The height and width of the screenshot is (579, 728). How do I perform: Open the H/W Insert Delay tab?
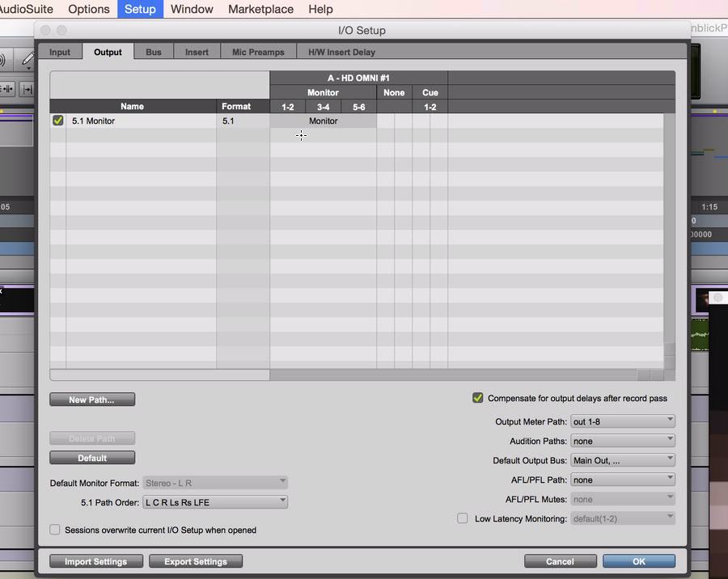341,52
